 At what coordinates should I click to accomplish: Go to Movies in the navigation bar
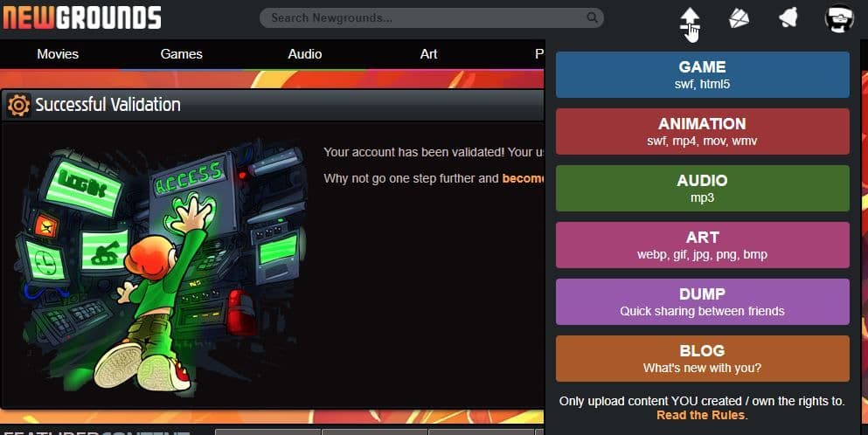[58, 54]
